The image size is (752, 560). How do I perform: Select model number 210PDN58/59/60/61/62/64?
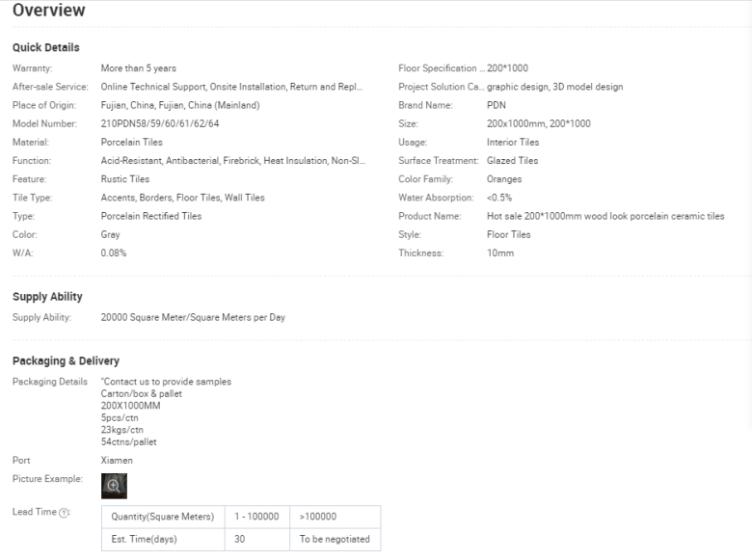(160, 123)
